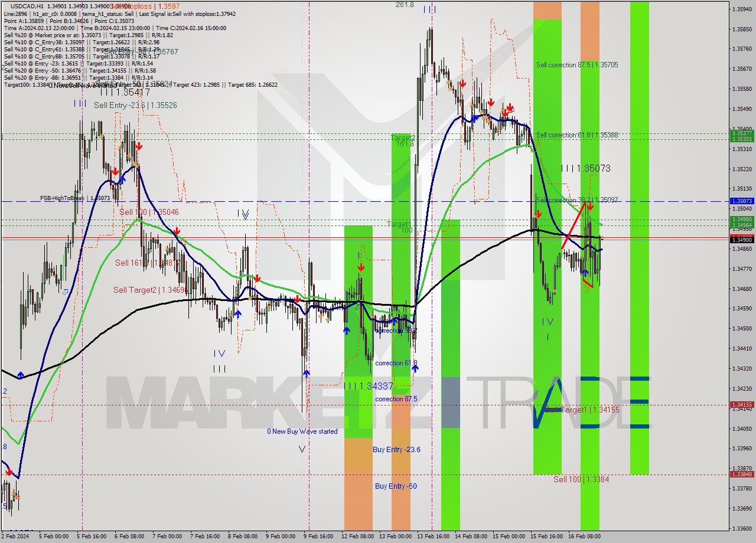Click the red 1.34155 price tag
Image resolution: width=756 pixels, height=543 pixels.
point(742,405)
